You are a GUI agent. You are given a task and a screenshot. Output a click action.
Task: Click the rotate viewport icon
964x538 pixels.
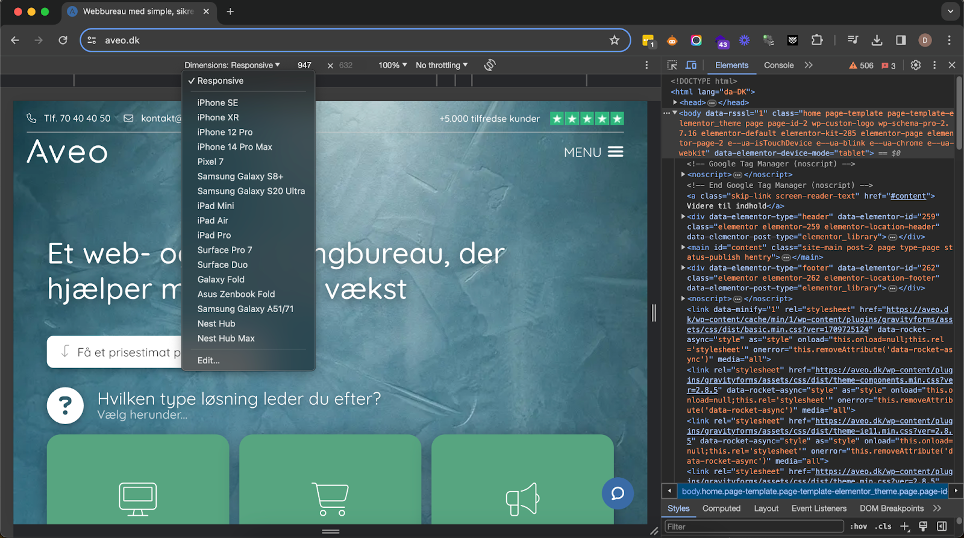[x=489, y=65]
